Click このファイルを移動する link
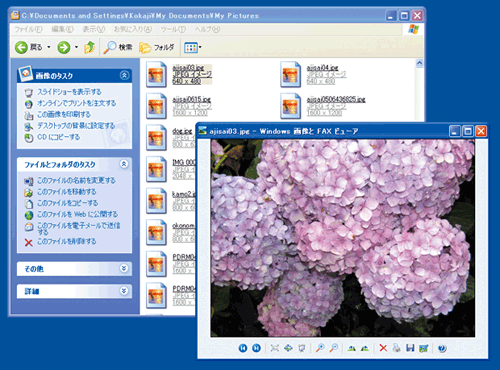The image size is (500, 370). pos(66,192)
